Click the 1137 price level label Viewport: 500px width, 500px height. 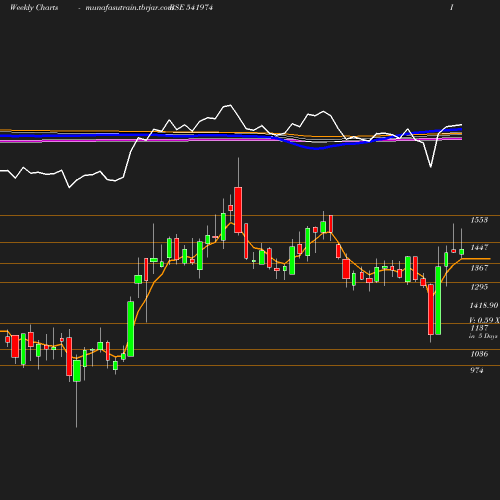tap(479, 328)
